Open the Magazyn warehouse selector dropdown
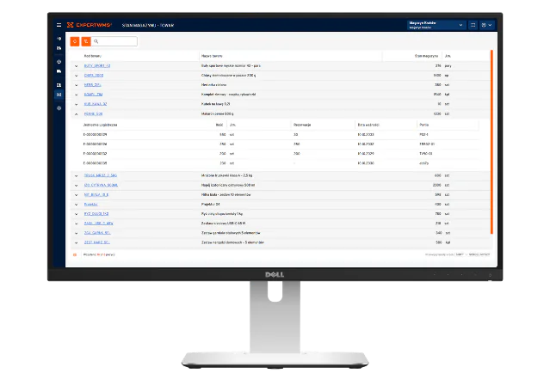The width and height of the screenshot is (550, 392). tap(436, 25)
